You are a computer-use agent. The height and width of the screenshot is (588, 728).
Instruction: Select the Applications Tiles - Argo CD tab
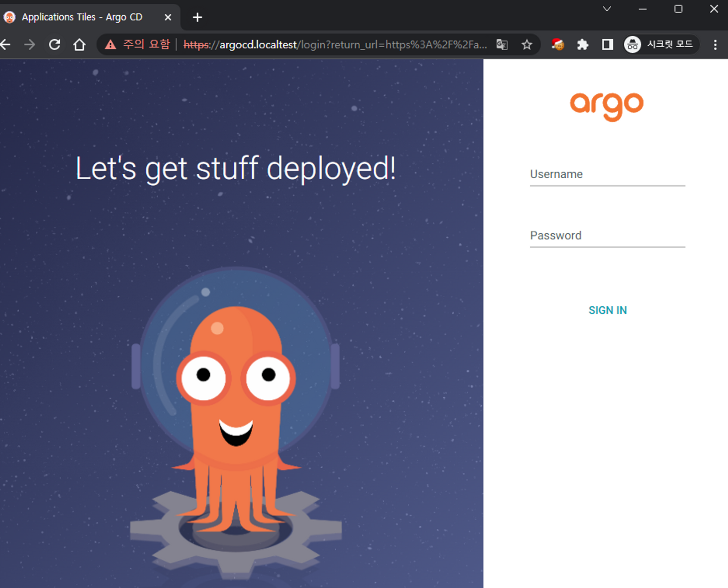(x=82, y=17)
